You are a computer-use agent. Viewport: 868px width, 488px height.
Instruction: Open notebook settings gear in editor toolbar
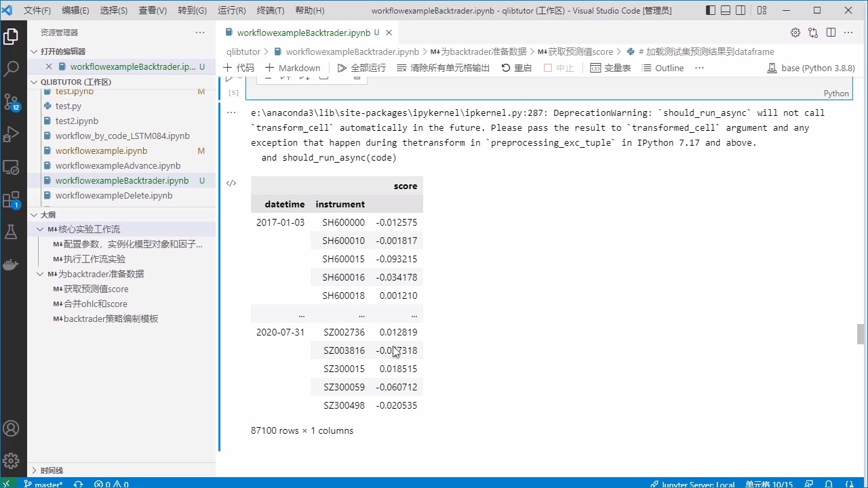(795, 33)
